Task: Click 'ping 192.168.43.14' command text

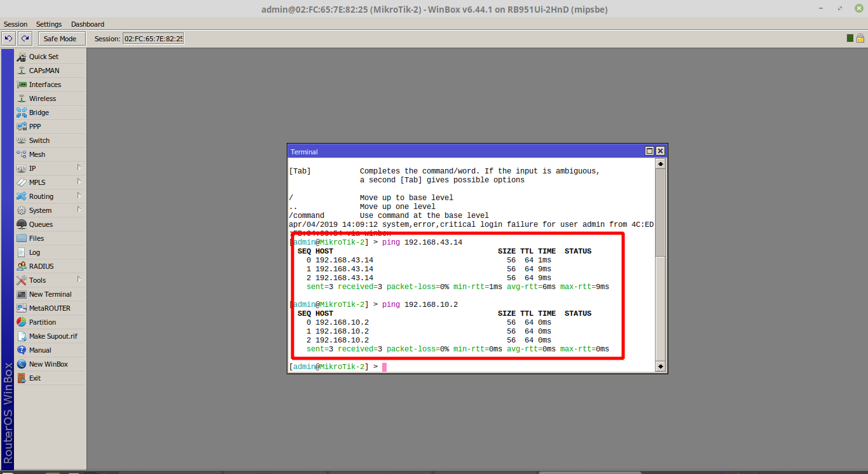Action: 422,242
